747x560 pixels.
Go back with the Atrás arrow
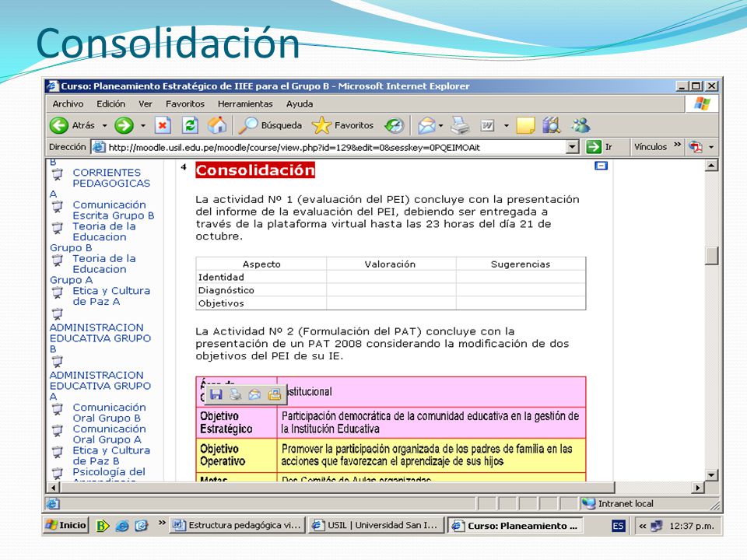click(x=59, y=125)
